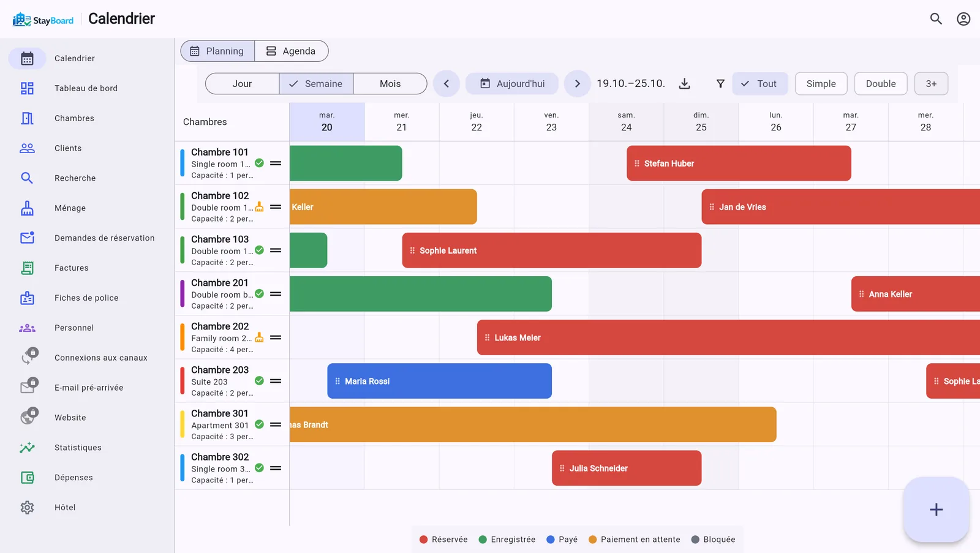
Task: Click Connexions aux canaux locked icon
Action: [29, 356]
